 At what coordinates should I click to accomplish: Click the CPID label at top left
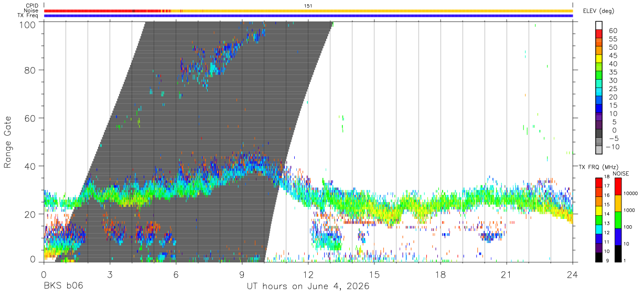tap(31, 6)
